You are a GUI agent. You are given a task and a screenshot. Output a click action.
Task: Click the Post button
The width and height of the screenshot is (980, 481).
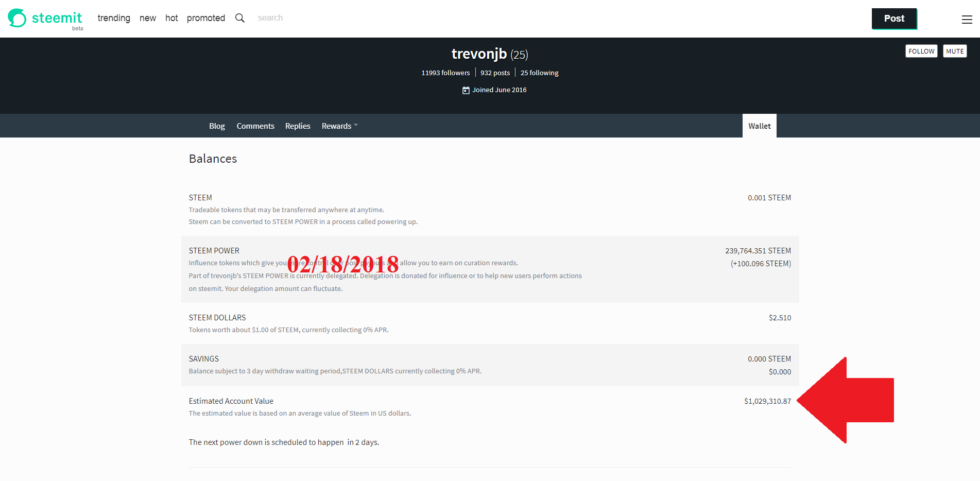[x=895, y=19]
